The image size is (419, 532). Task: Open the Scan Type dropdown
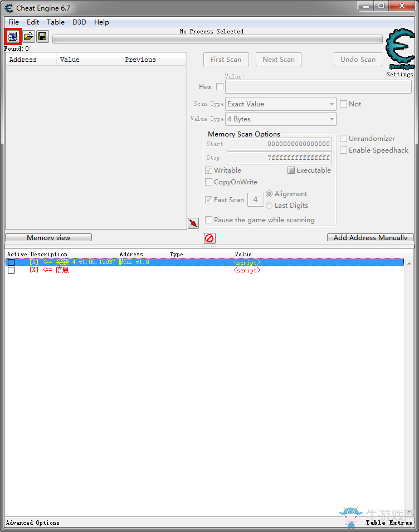281,104
